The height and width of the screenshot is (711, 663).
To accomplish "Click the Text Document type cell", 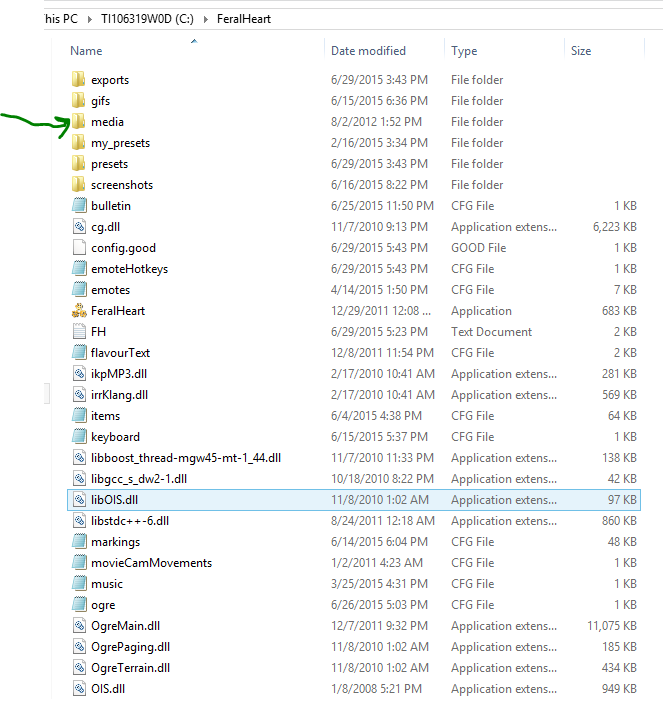I will pyautogui.click(x=491, y=331).
